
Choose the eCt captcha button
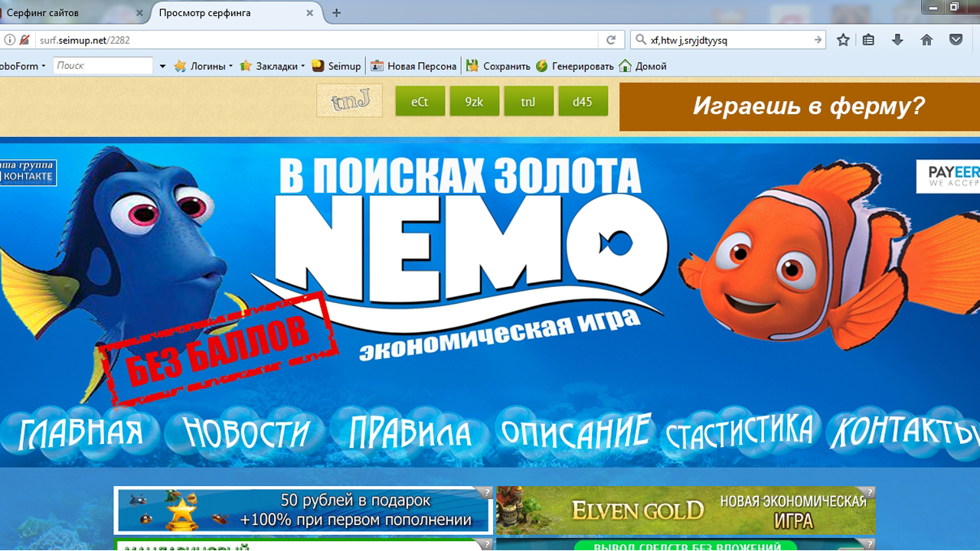point(420,101)
